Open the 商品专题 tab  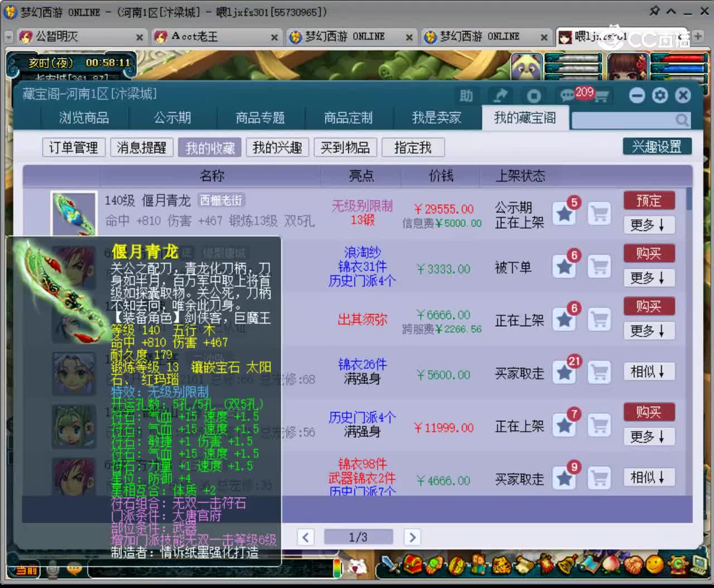260,118
